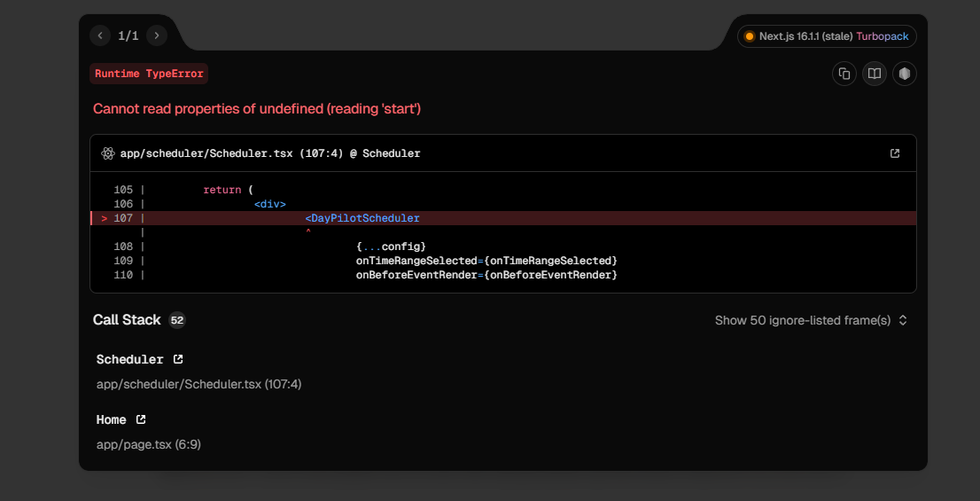Viewport: 980px width, 501px height.
Task: Open the Home stack frame in editor
Action: tap(140, 419)
